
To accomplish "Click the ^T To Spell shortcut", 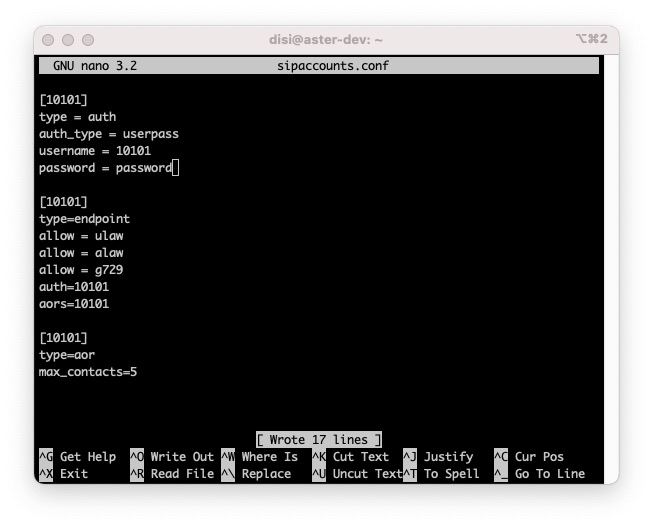I will tap(441, 474).
